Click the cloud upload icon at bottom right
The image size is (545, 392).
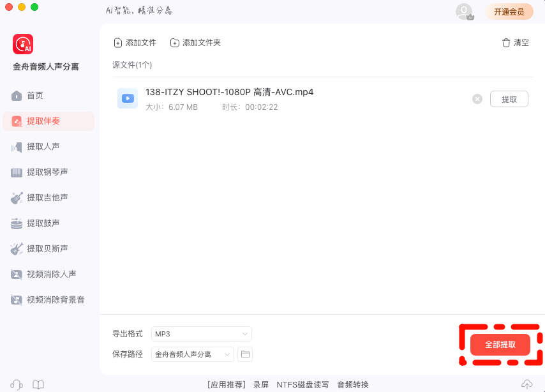(527, 384)
